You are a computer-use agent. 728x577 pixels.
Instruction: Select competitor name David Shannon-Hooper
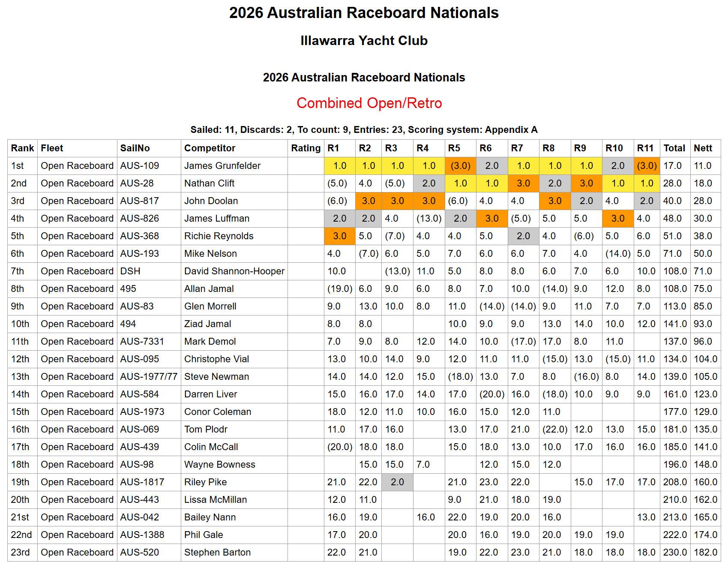coord(234,271)
